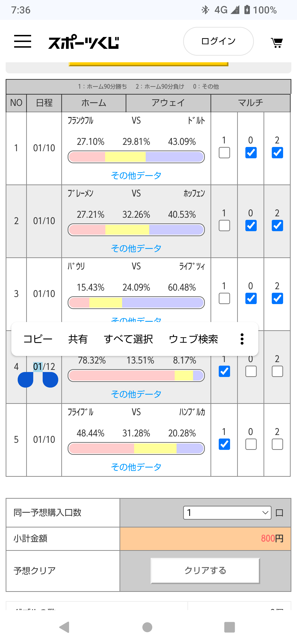Tap the vote ratio bar for match 5
This screenshot has height=644, width=297.
click(x=136, y=448)
